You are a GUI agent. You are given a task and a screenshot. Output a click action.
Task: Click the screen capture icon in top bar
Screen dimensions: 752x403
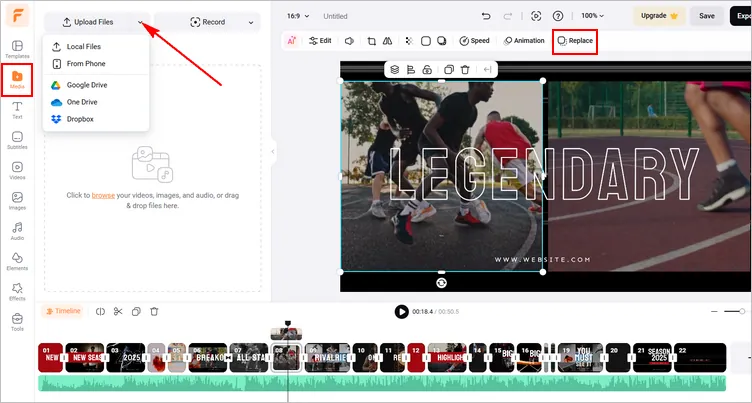pos(536,16)
